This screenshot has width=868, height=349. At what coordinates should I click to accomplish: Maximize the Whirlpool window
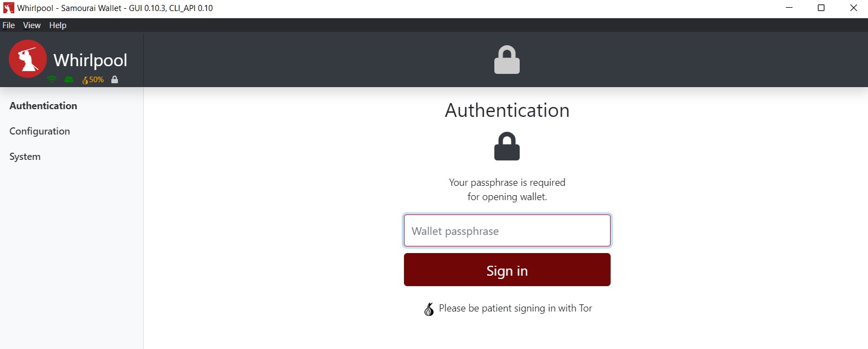[821, 8]
